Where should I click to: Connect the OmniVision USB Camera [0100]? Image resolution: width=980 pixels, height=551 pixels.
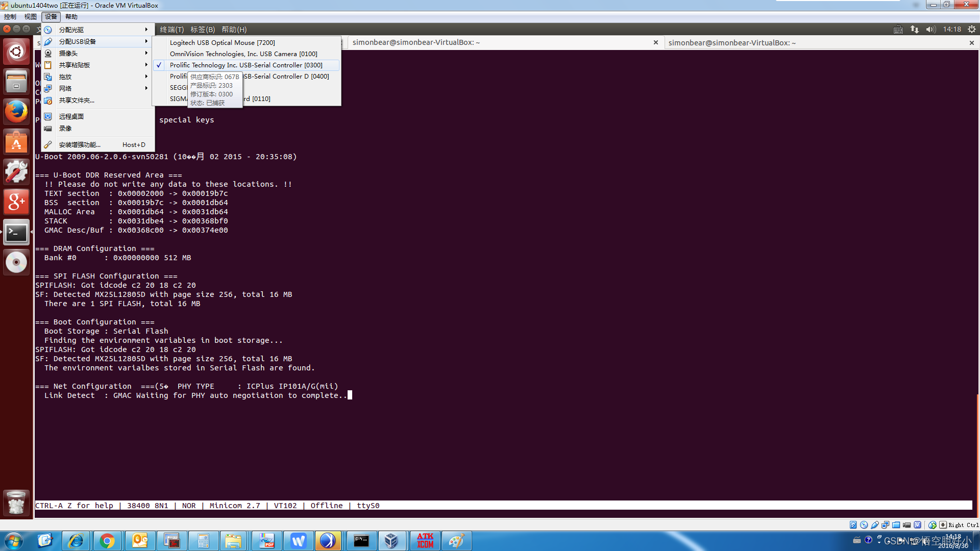(243, 54)
